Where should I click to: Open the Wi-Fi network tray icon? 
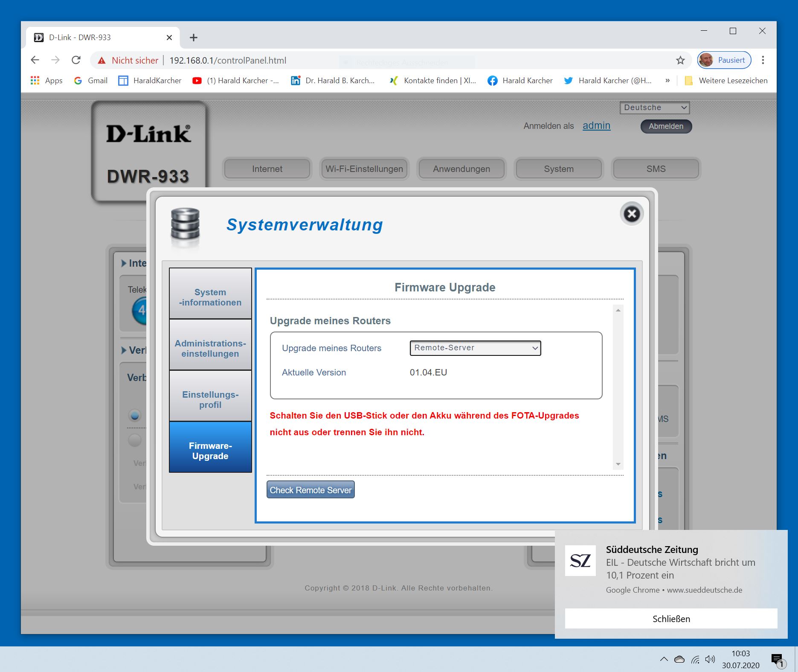click(695, 660)
